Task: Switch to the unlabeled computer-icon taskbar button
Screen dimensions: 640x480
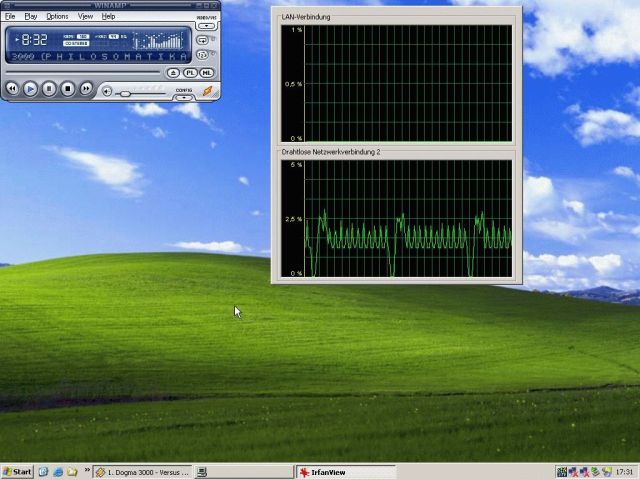Action: [x=243, y=472]
